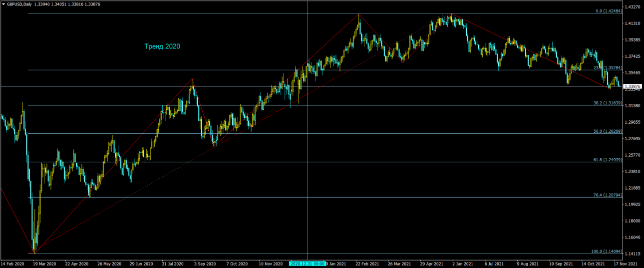Click the 1.16040 price on the scale

(x=633, y=238)
